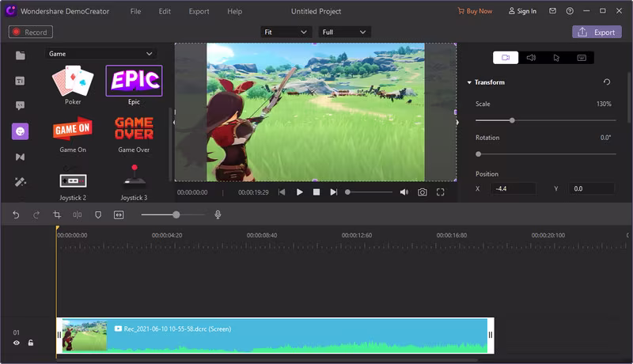Take a snapshot with the camera icon
This screenshot has width=633, height=364.
coord(423,192)
